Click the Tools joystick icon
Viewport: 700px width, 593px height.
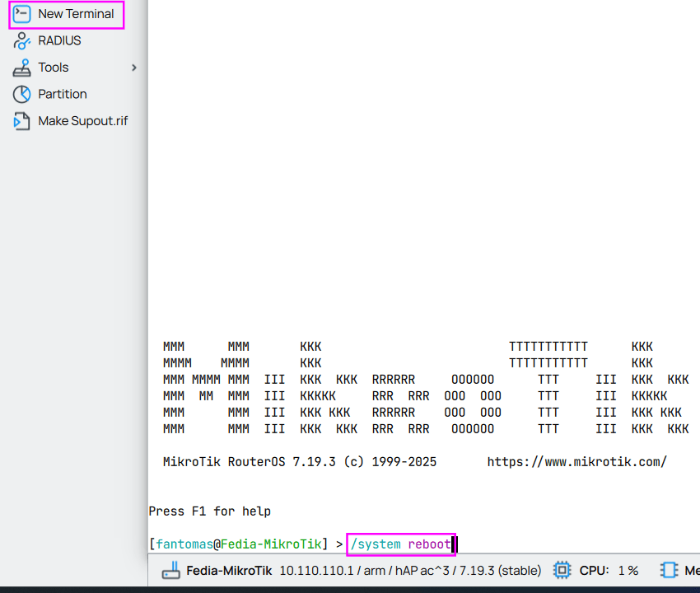coord(21,68)
